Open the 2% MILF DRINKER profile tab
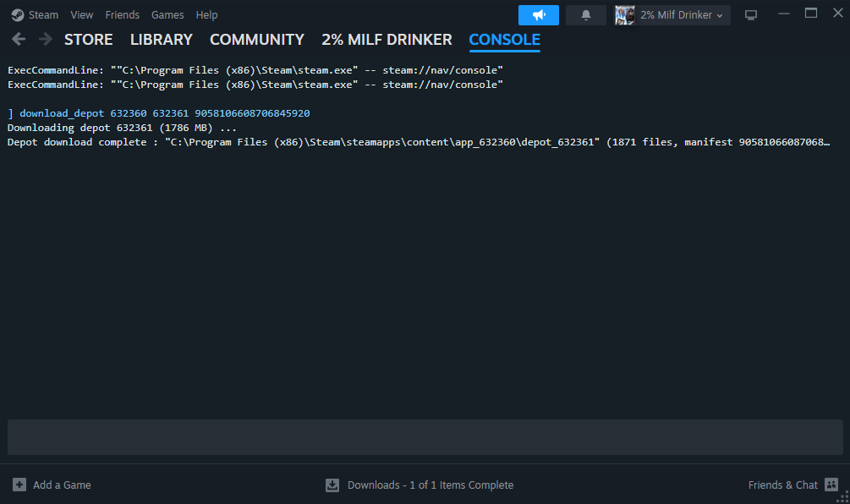Image resolution: width=850 pixels, height=504 pixels. click(x=387, y=40)
